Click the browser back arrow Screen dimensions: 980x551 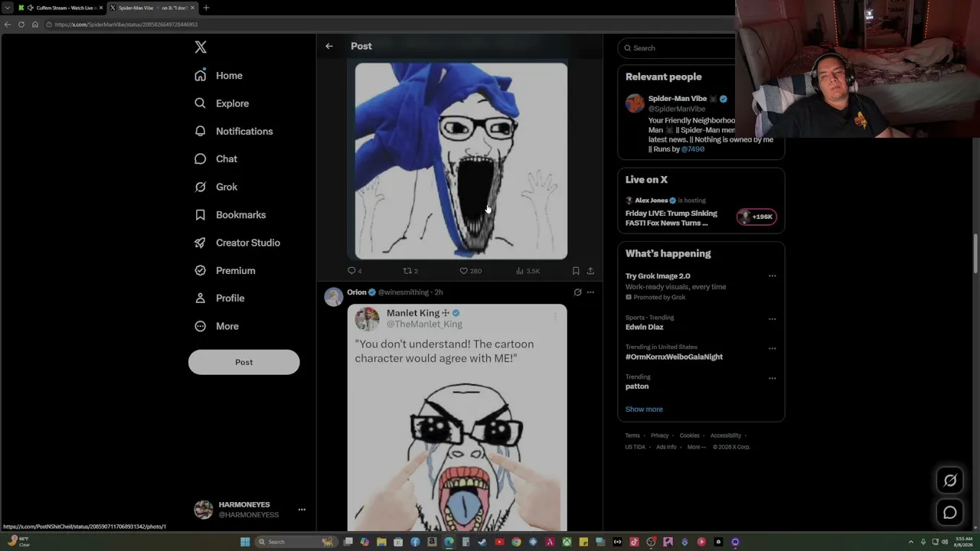click(x=7, y=24)
